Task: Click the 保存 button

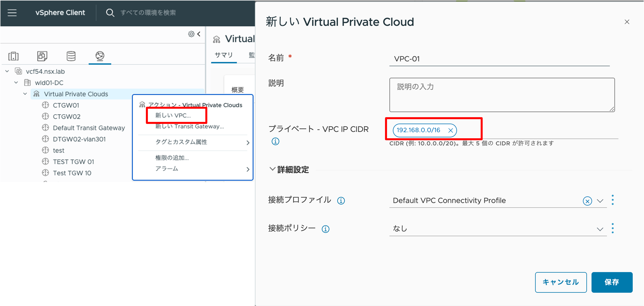Action: point(612,282)
